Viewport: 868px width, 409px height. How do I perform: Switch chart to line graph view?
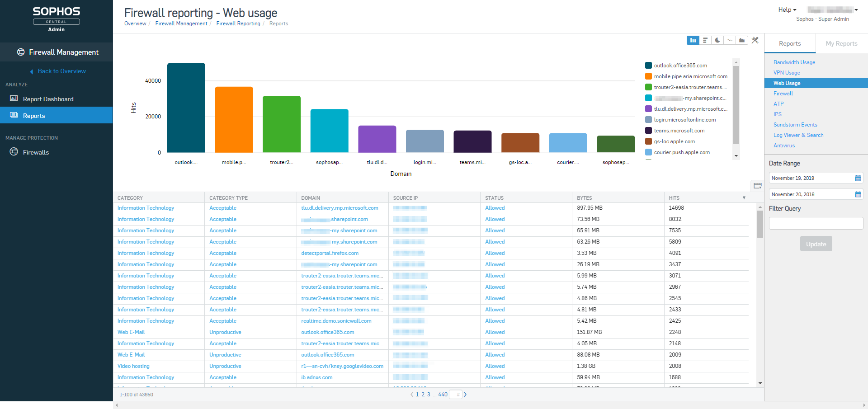click(x=730, y=40)
